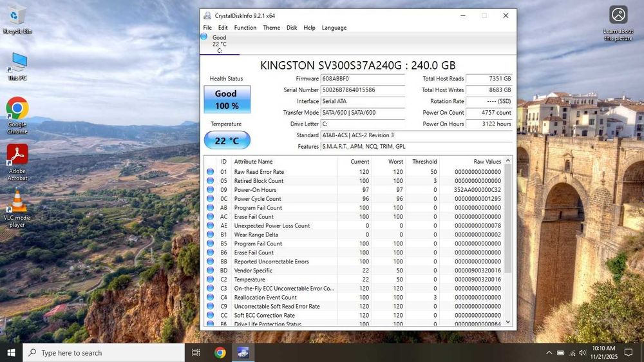
Task: Click the Transfer Mode field SATA/600
Action: point(363,113)
